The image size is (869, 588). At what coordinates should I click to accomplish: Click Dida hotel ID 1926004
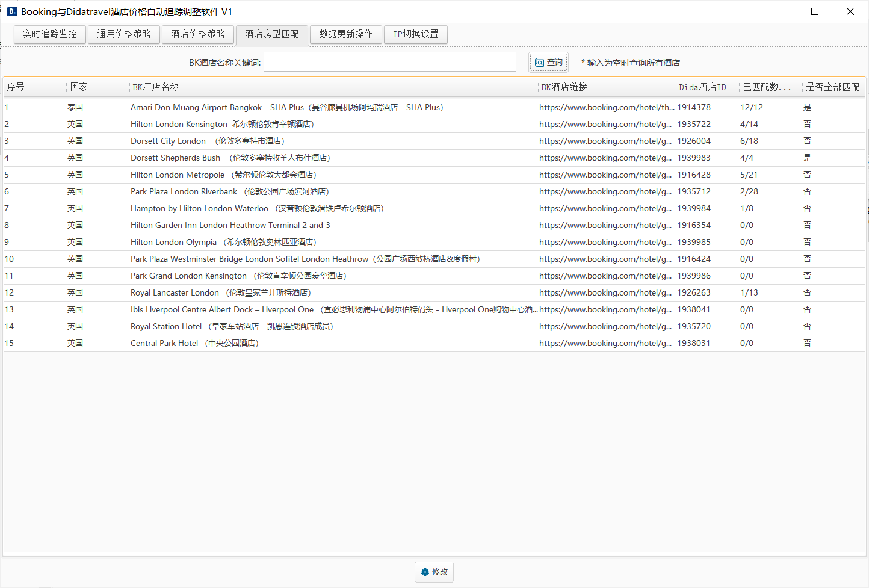694,141
